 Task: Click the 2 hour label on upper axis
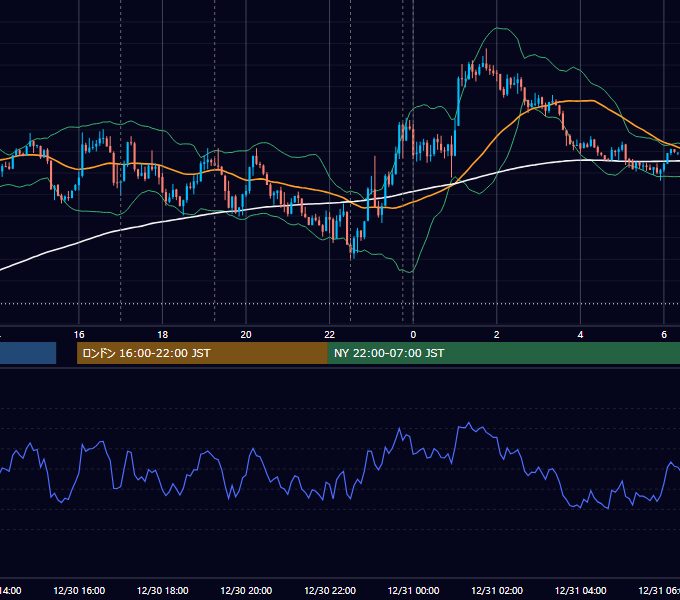[x=497, y=335]
